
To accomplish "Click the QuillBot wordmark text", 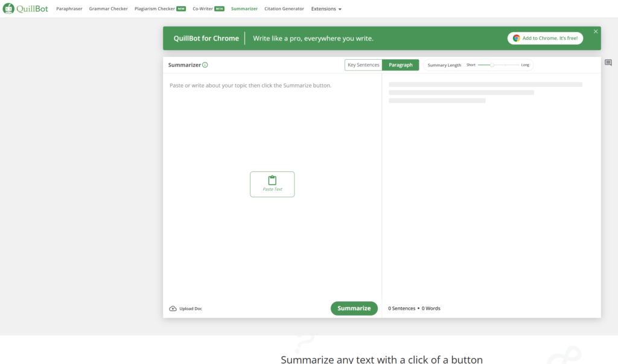I will click(x=33, y=8).
